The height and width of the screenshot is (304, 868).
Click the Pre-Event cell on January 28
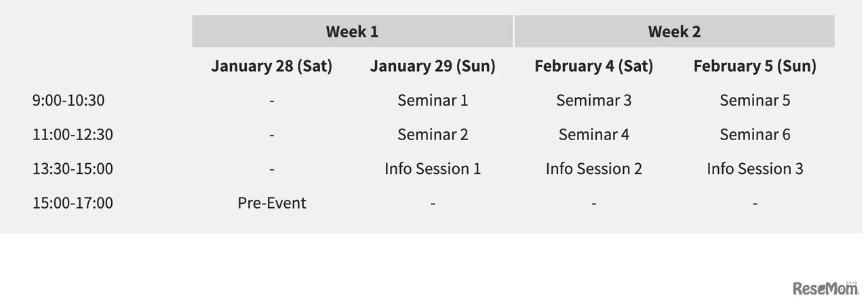pyautogui.click(x=271, y=202)
